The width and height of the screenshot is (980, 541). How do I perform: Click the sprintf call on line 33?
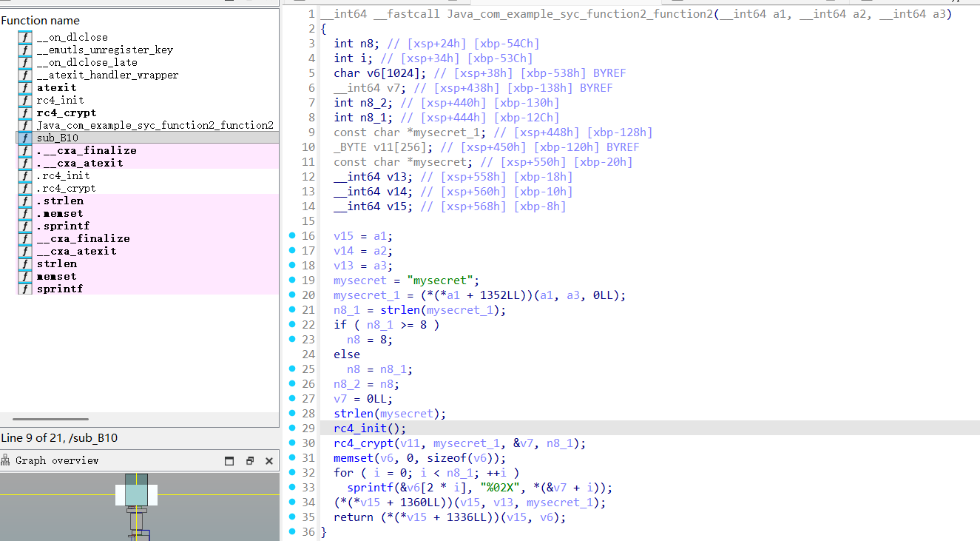[371, 488]
